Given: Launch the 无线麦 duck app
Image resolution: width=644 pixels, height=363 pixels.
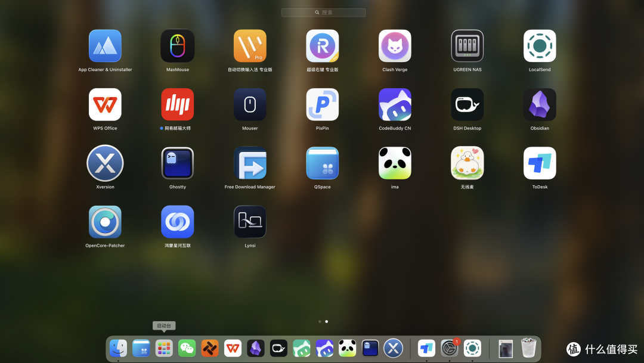Looking at the screenshot, I should (467, 163).
